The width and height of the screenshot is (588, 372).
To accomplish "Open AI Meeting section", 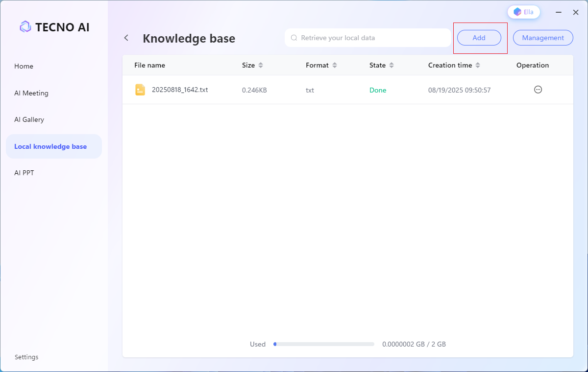I will pyautogui.click(x=31, y=93).
